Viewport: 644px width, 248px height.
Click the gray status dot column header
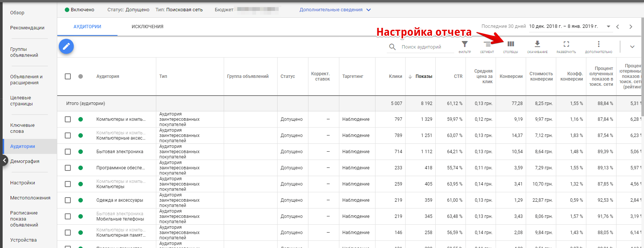pyautogui.click(x=81, y=76)
